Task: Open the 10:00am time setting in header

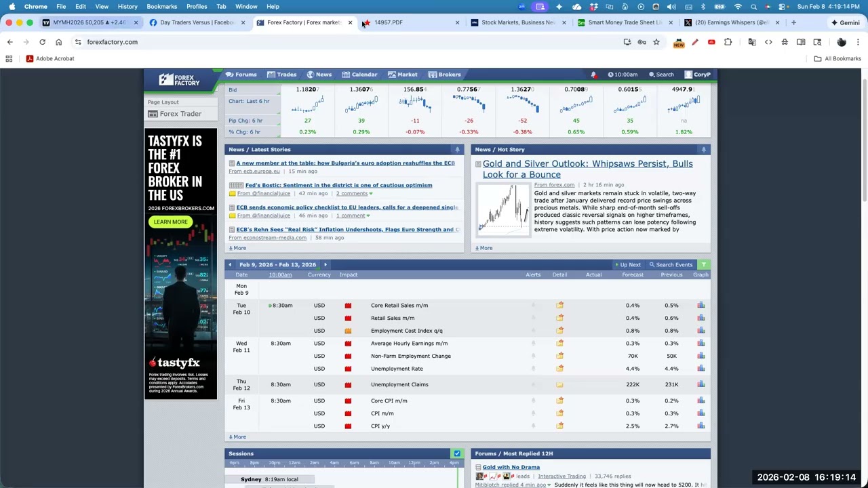Action: (x=623, y=75)
